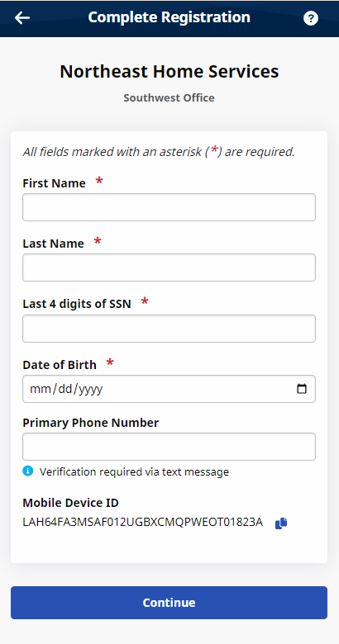Focus the Last Name text box
Screen dimensions: 339x644
click(169, 268)
